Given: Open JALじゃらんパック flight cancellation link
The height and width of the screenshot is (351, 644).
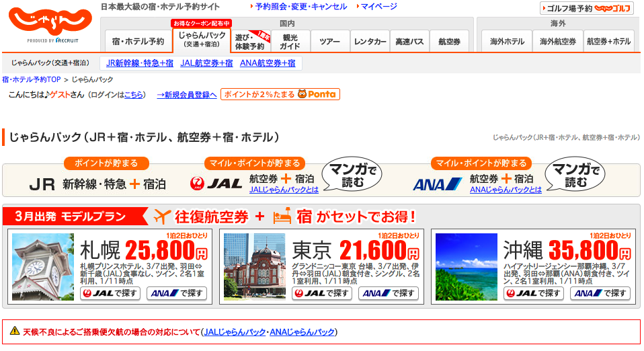Looking at the screenshot, I should (235, 332).
